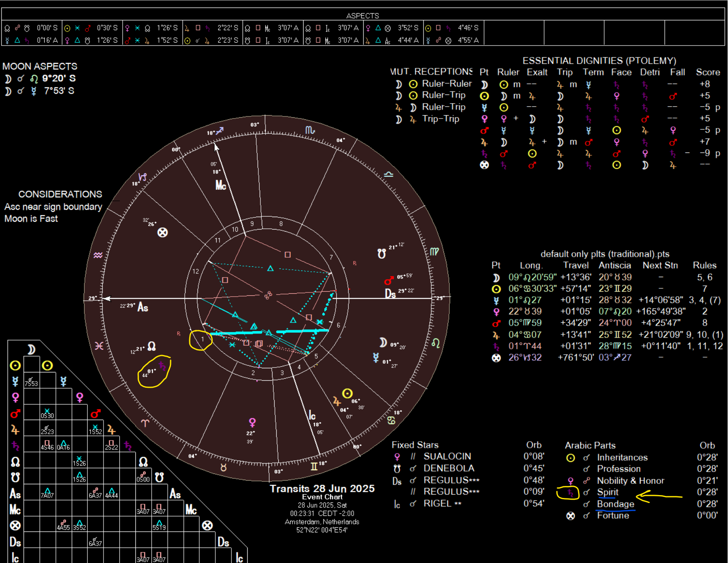Select the 'Inheritances' Arabic part
728x563 pixels.
point(622,457)
